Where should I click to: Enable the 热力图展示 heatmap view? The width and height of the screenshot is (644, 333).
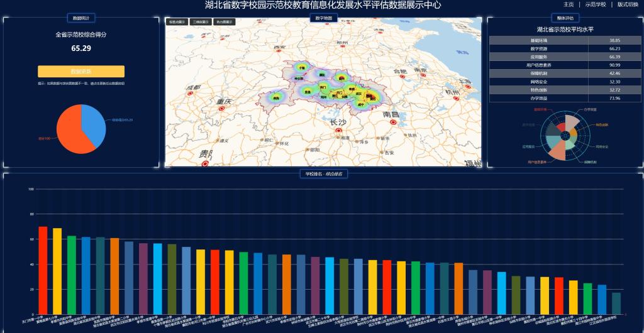tap(225, 21)
